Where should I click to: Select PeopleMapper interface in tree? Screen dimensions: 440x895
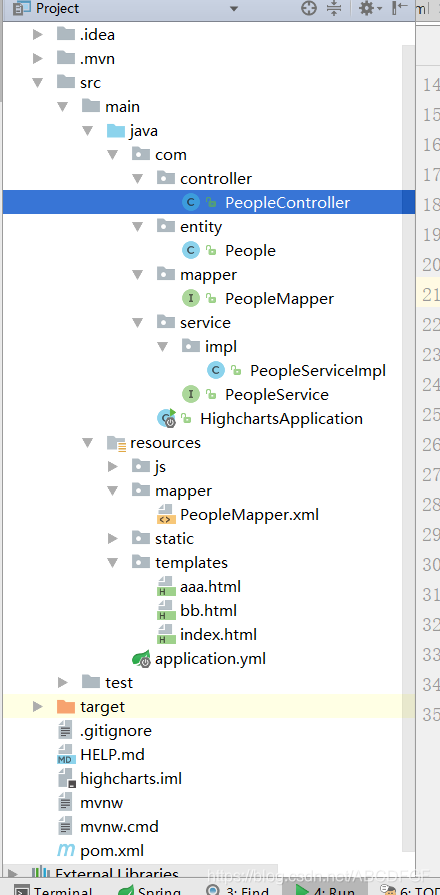[x=279, y=299]
